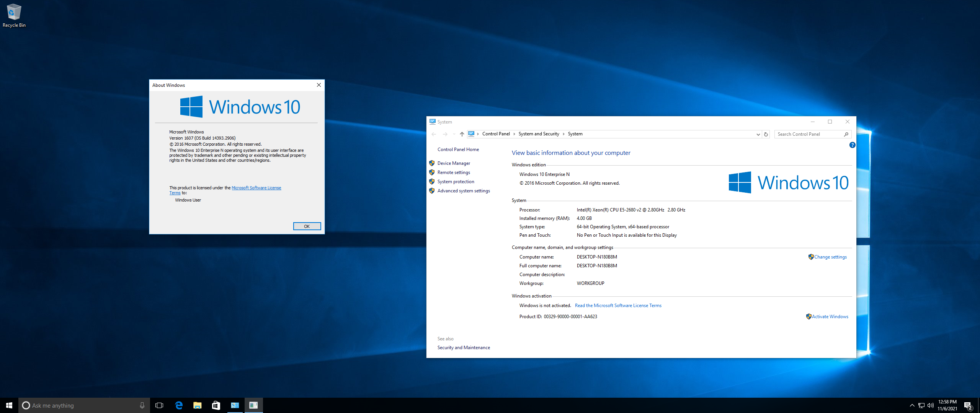The height and width of the screenshot is (413, 980).
Task: Click the search magnifier icon
Action: [x=846, y=134]
